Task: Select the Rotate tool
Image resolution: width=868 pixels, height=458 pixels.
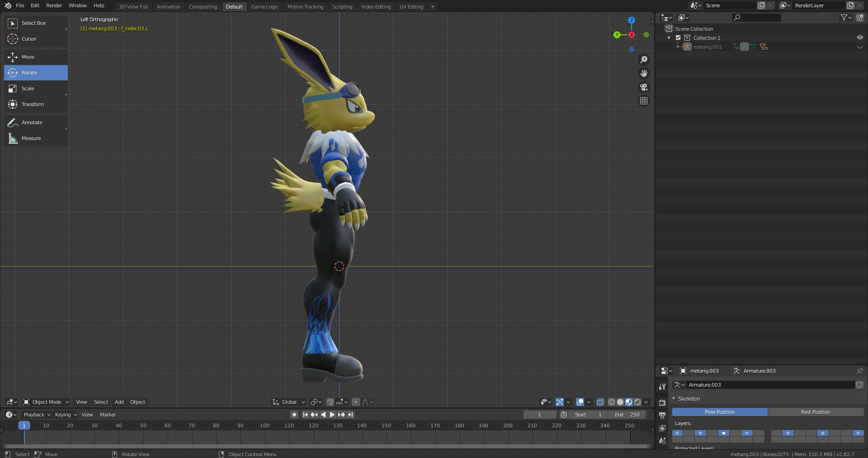Action: pyautogui.click(x=36, y=73)
